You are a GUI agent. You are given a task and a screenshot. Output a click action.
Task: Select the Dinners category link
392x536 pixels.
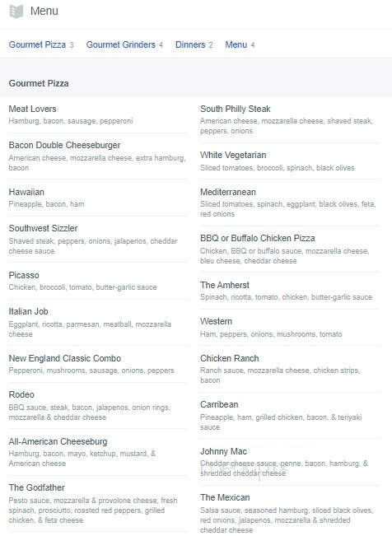click(x=190, y=44)
